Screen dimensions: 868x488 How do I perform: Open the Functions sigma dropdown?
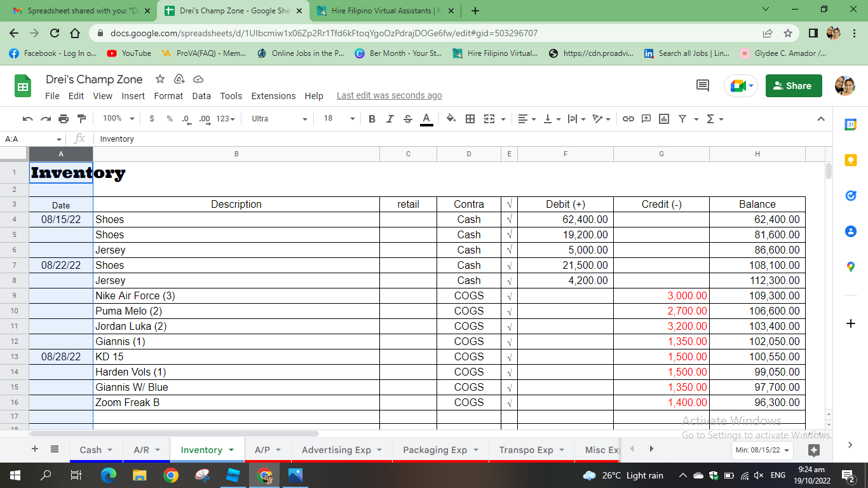click(x=715, y=119)
